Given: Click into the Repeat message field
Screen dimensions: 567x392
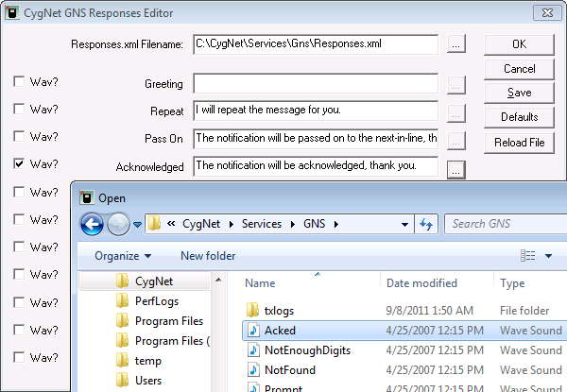Looking at the screenshot, I should [x=316, y=111].
